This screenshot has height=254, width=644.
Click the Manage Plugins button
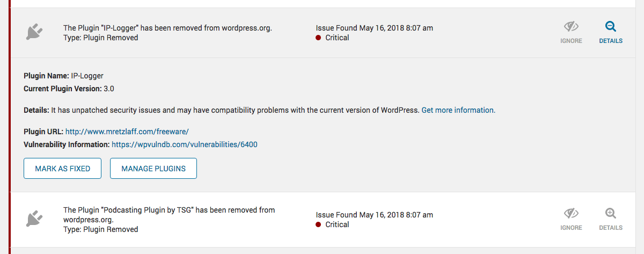point(153,168)
